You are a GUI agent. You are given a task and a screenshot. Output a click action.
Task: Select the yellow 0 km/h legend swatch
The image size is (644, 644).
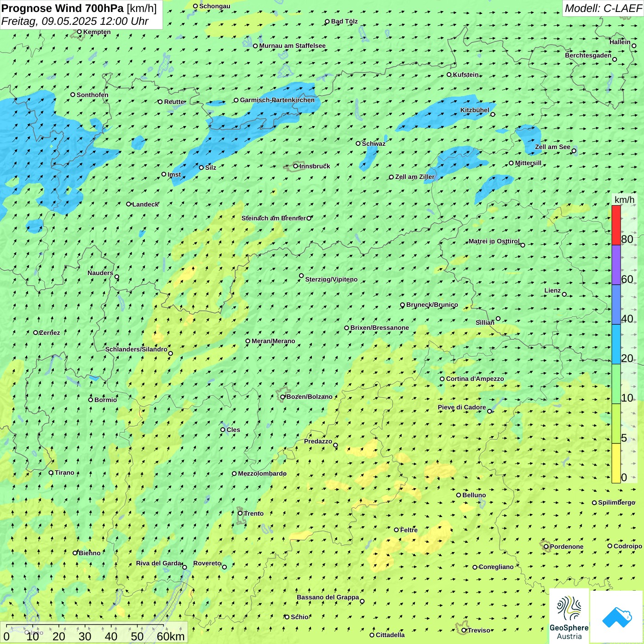click(616, 463)
